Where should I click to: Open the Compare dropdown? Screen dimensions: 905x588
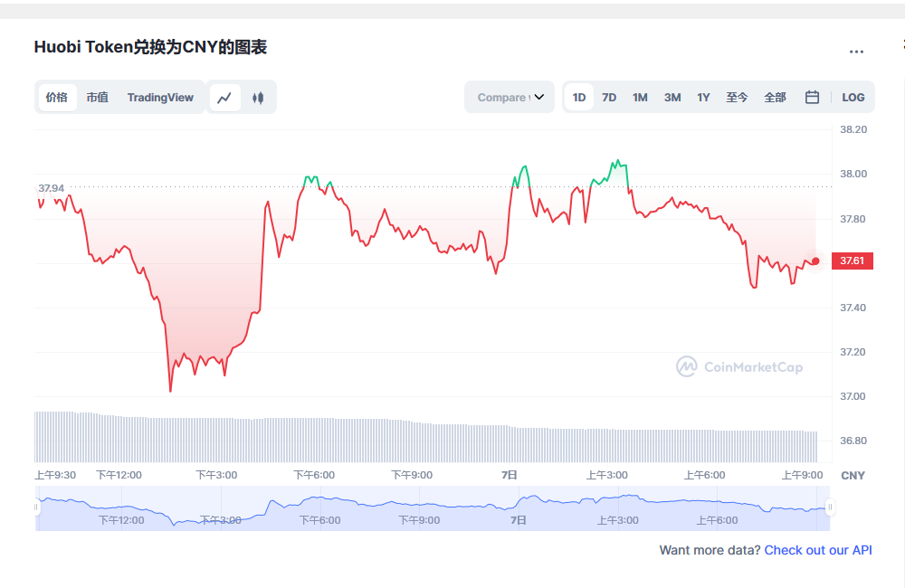[510, 97]
